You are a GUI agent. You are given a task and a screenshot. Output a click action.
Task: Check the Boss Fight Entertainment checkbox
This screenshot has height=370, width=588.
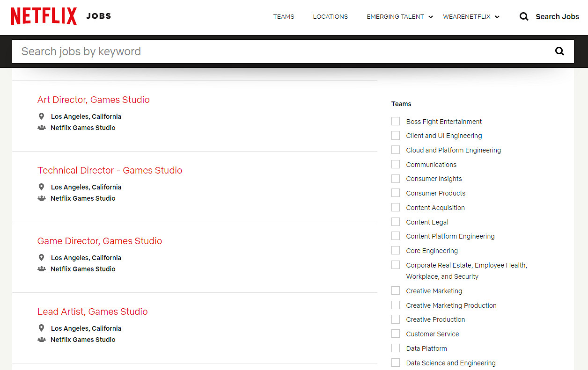(x=396, y=122)
